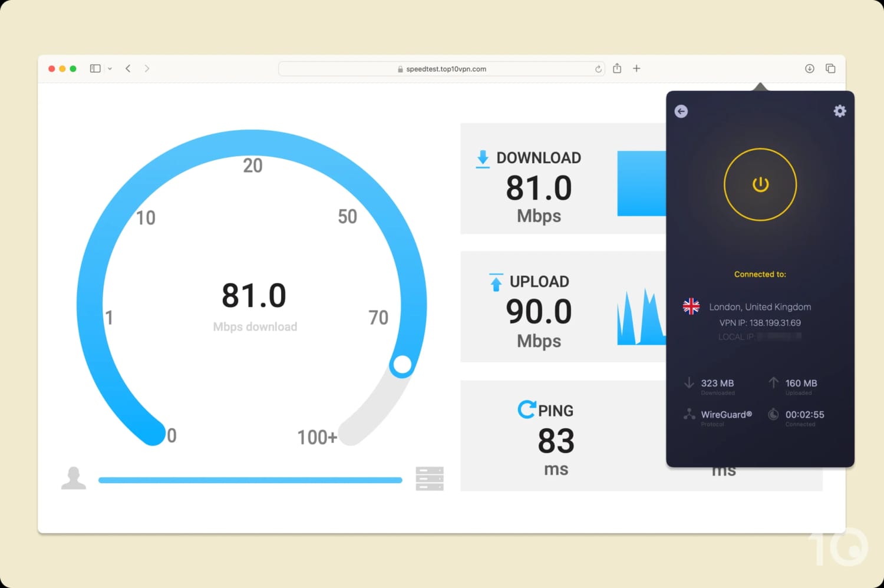The height and width of the screenshot is (588, 884).
Task: Select the London, United Kingdom server
Action: (x=760, y=307)
